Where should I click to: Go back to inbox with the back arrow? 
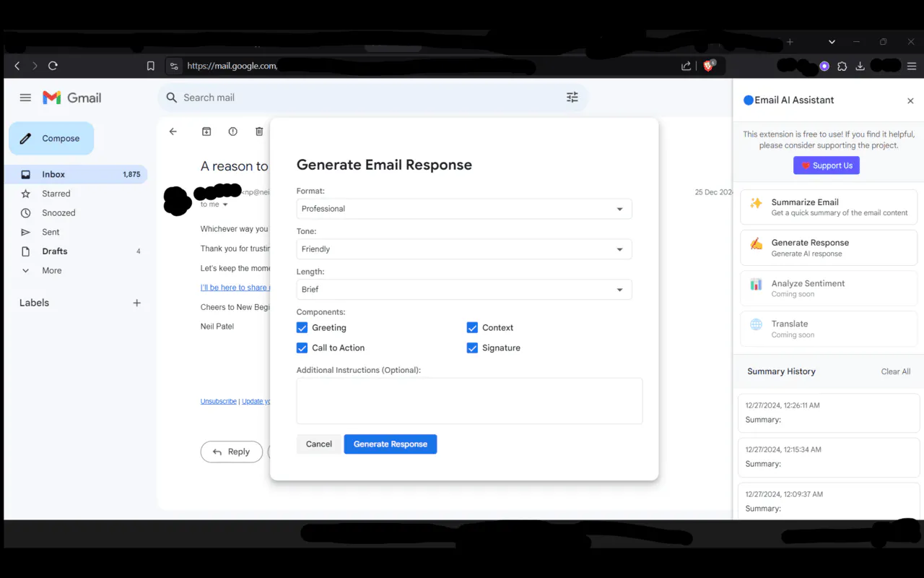173,131
